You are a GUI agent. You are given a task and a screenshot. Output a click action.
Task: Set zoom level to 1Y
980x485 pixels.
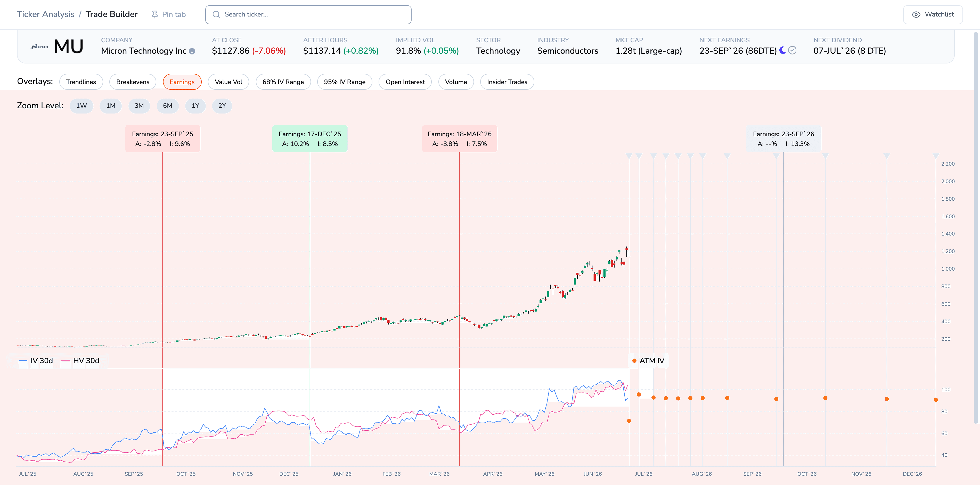tap(195, 106)
